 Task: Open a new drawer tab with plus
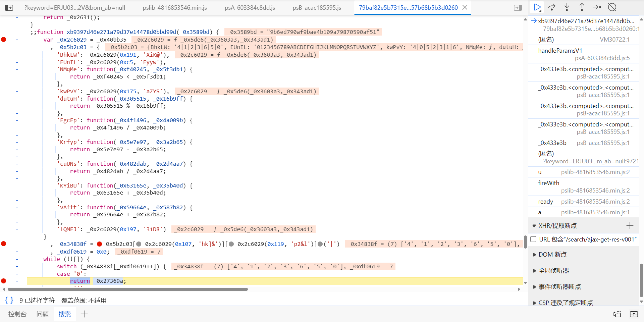click(84, 314)
